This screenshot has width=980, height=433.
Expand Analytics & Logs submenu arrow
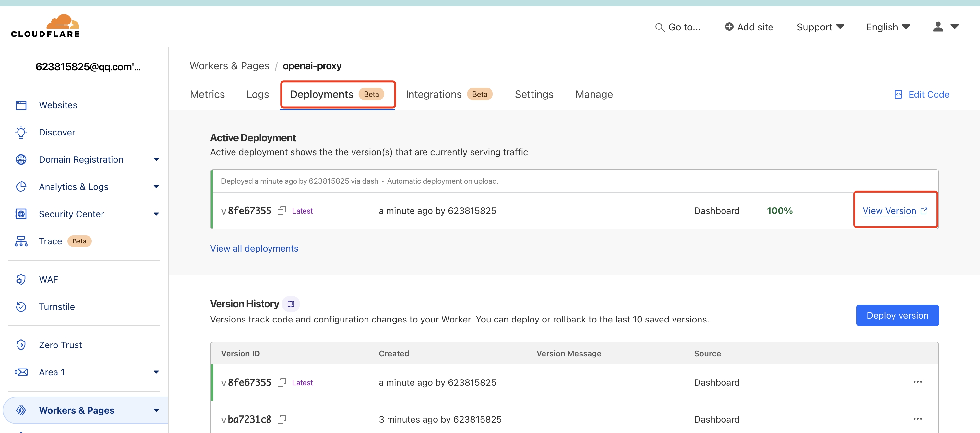(x=156, y=187)
